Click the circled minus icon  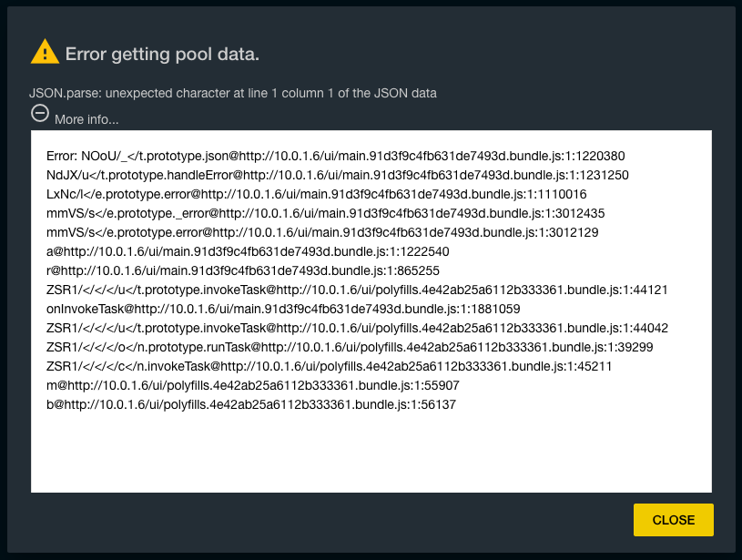[x=40, y=114]
